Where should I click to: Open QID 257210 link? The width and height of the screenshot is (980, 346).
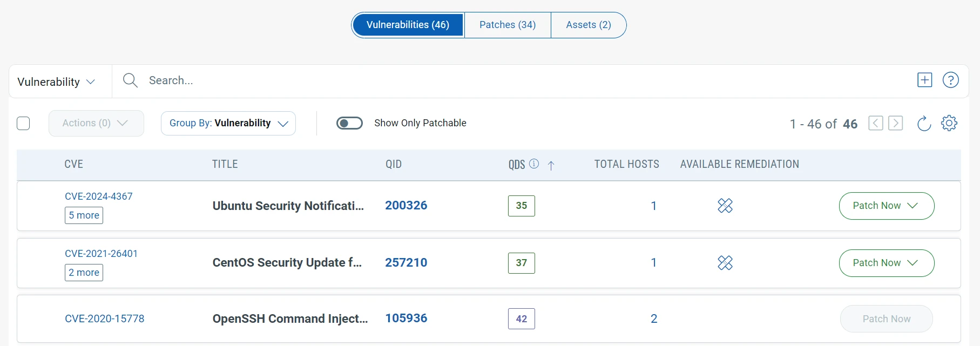point(406,263)
